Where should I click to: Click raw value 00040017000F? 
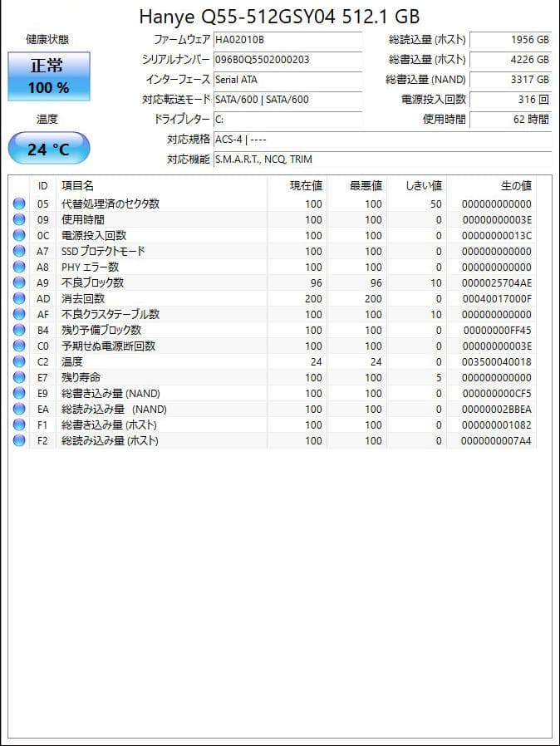pyautogui.click(x=497, y=298)
